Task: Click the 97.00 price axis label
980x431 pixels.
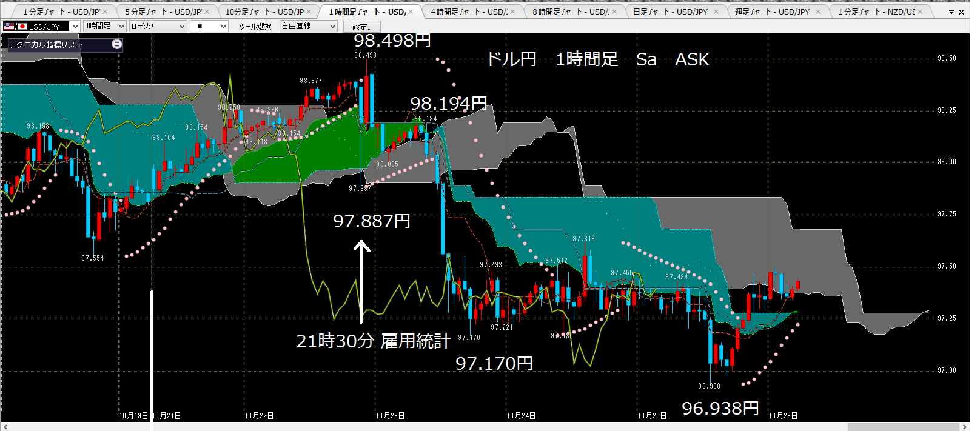Action: point(947,370)
